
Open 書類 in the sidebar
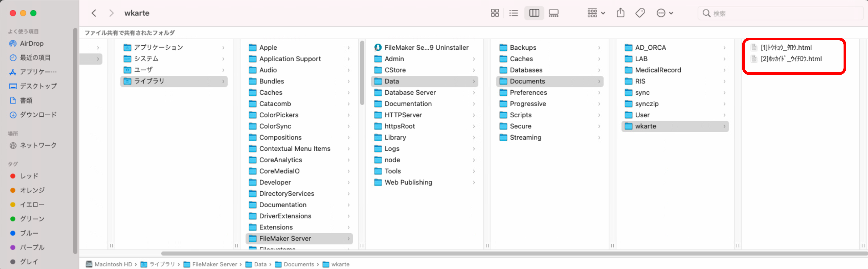pos(26,100)
